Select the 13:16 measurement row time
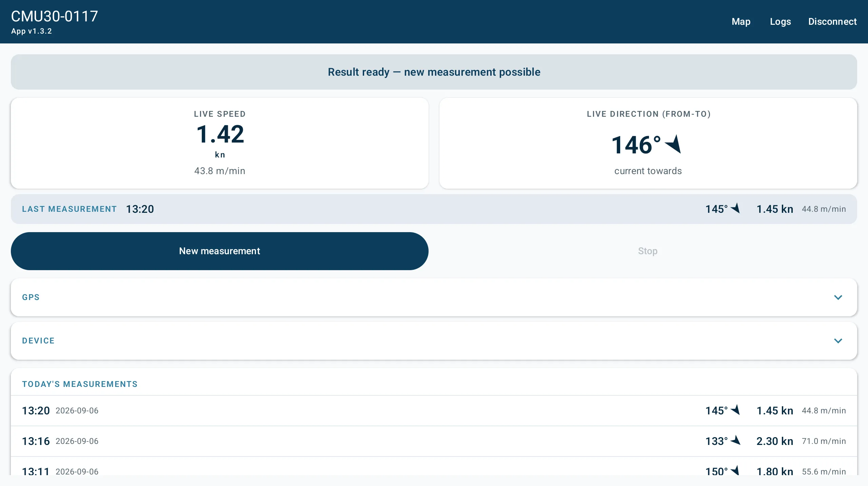868x486 pixels. (x=36, y=441)
